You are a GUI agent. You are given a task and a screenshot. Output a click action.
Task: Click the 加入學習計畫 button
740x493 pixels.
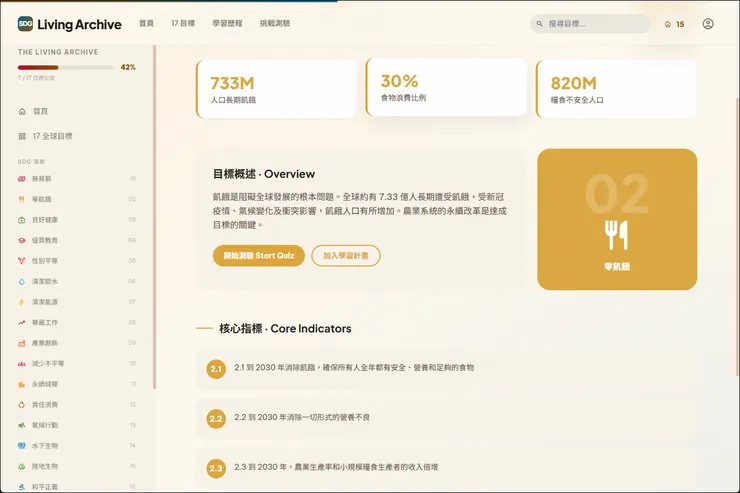pyautogui.click(x=345, y=256)
